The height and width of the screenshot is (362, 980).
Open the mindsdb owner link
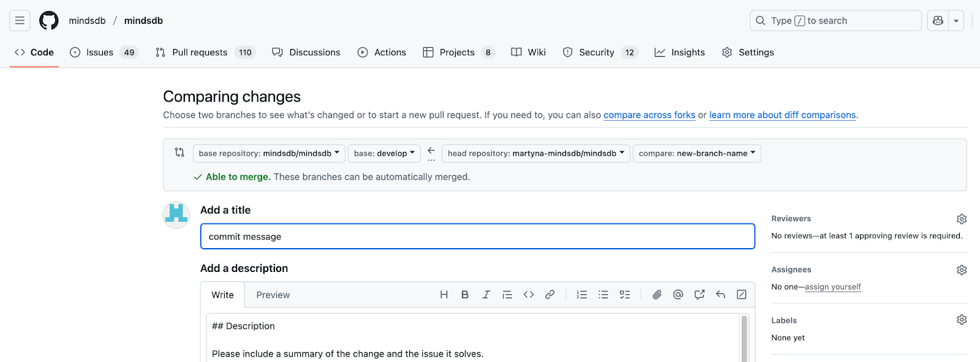[87, 20]
